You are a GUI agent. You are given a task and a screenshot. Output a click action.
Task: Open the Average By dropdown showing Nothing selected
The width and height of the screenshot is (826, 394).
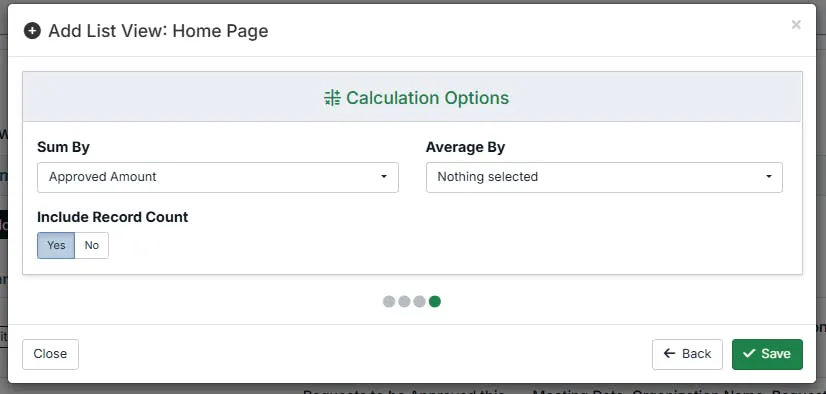coord(604,178)
